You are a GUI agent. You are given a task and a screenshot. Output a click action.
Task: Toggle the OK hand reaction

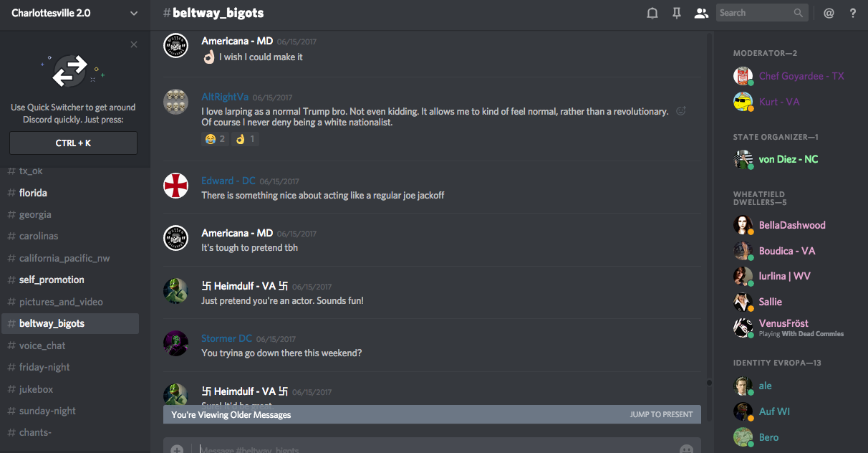(245, 138)
